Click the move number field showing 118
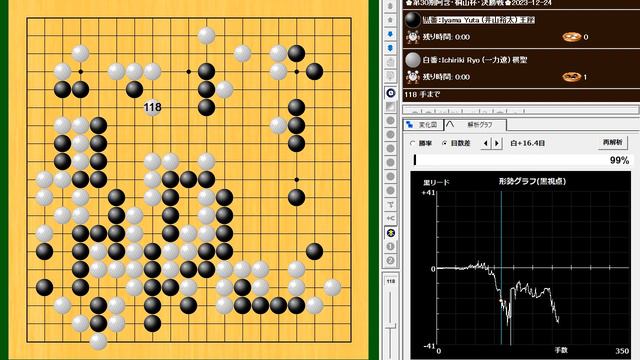This screenshot has width=640, height=360. tap(391, 282)
